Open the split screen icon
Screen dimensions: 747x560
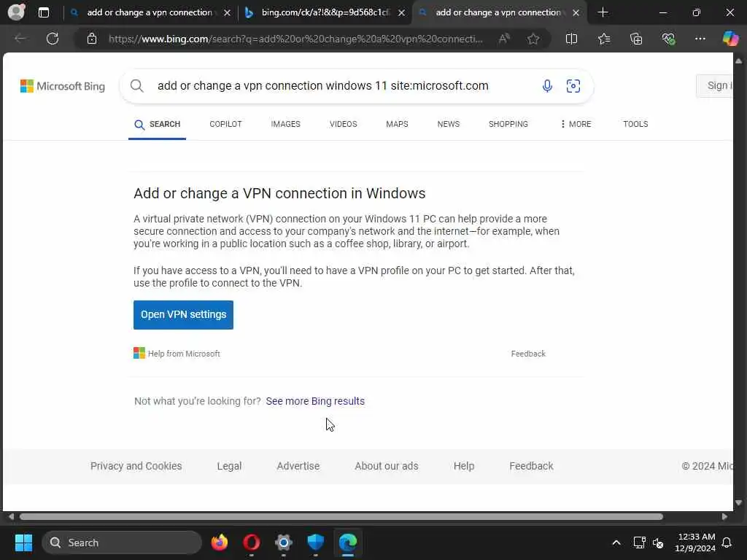571,39
